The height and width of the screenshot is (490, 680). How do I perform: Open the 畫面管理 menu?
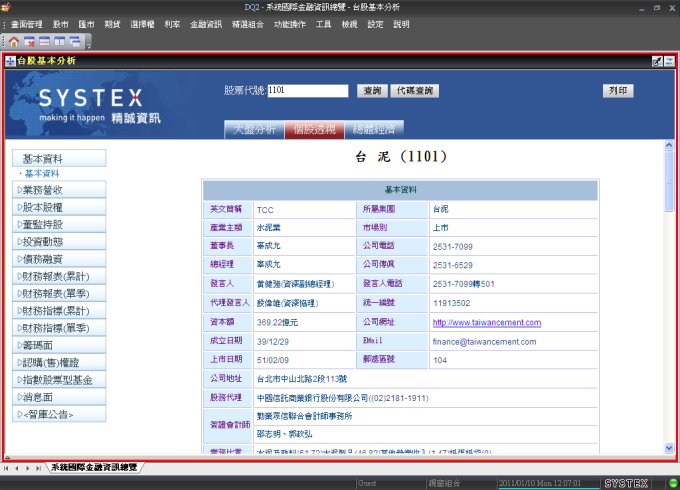coord(26,25)
